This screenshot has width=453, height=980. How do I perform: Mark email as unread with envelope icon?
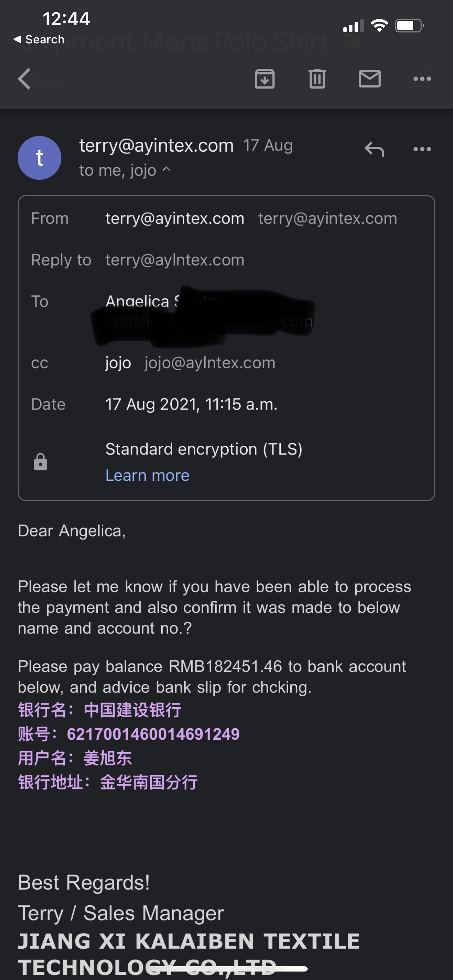tap(370, 79)
